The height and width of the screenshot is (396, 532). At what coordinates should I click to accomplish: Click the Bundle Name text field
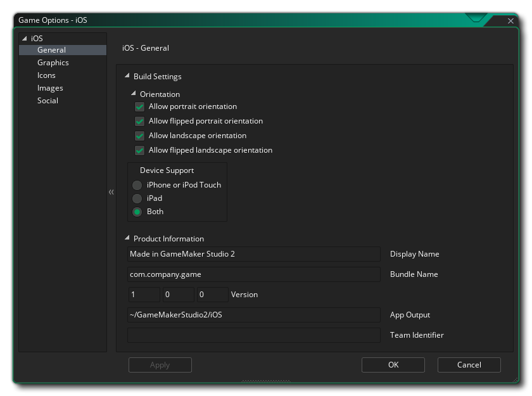click(x=253, y=274)
